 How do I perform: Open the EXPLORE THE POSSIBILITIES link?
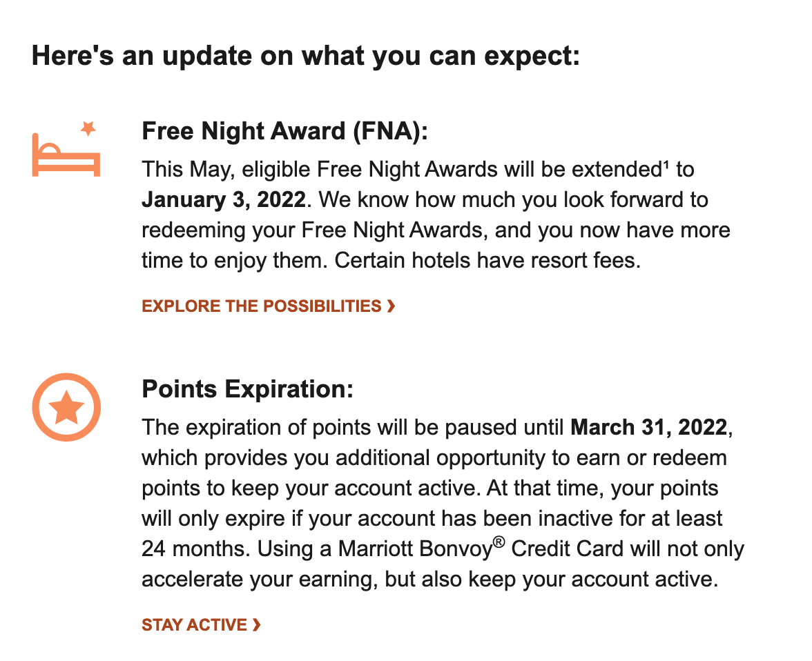[x=268, y=306]
